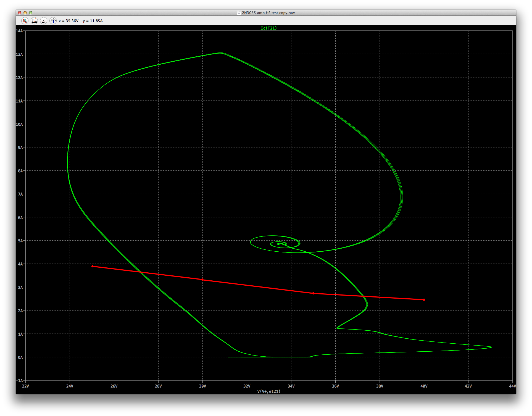
Task: Click the x = 35.36V cursor readout
Action: (x=69, y=21)
